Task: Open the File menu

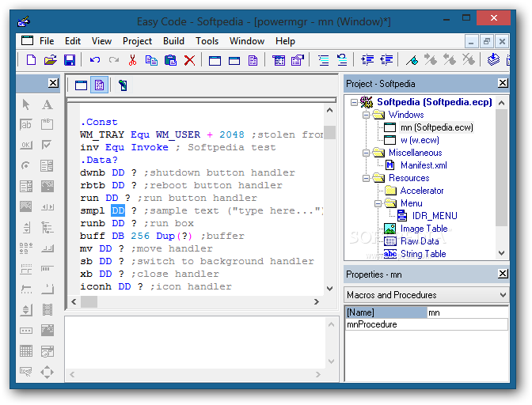Action: coord(47,41)
